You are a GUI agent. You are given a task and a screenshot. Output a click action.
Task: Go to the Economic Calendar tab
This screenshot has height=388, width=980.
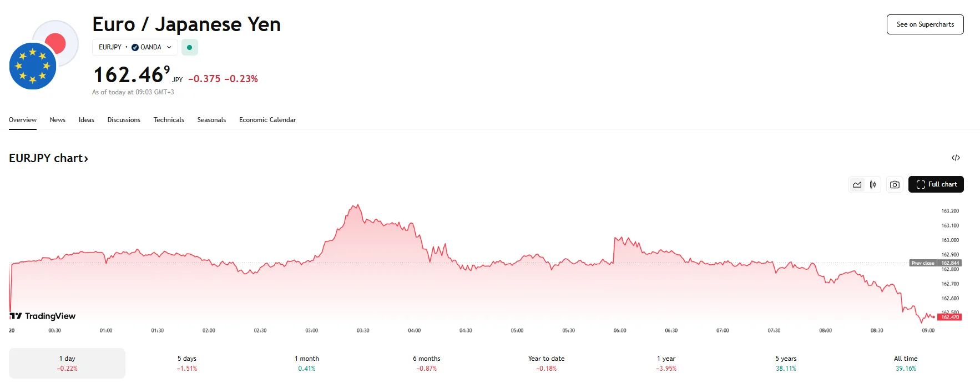267,120
